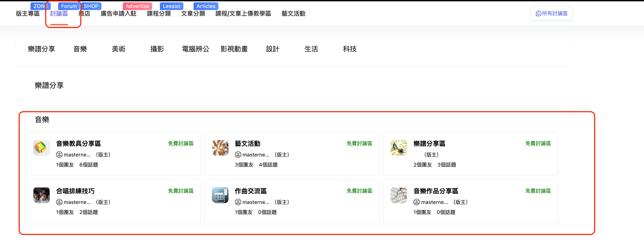This screenshot has height=245, width=644.
Task: Choose the 攝影 category filter
Action: pos(157,49)
